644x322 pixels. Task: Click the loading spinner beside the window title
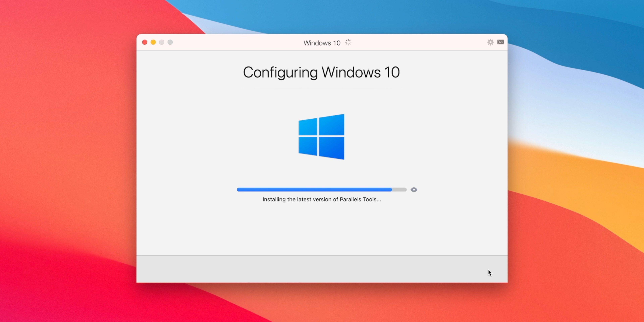tap(348, 42)
